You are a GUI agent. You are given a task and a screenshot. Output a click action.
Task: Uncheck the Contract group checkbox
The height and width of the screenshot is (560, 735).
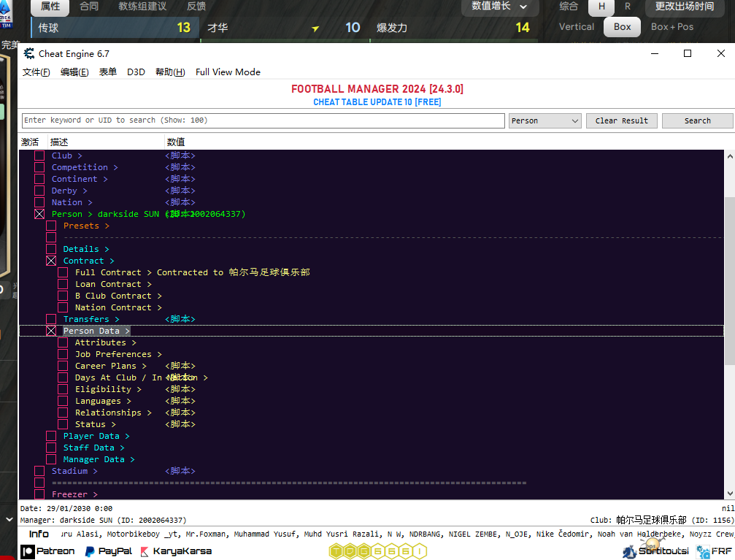point(51,261)
